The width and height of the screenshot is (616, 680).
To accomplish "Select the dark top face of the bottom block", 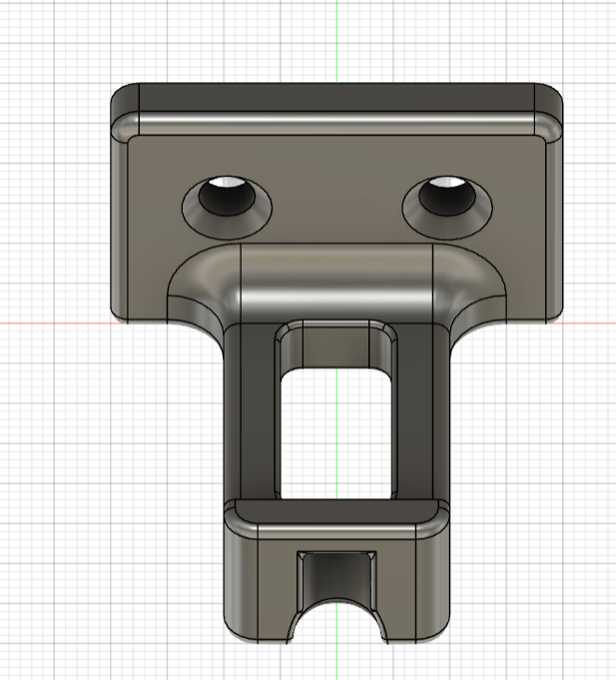I will pos(336,511).
